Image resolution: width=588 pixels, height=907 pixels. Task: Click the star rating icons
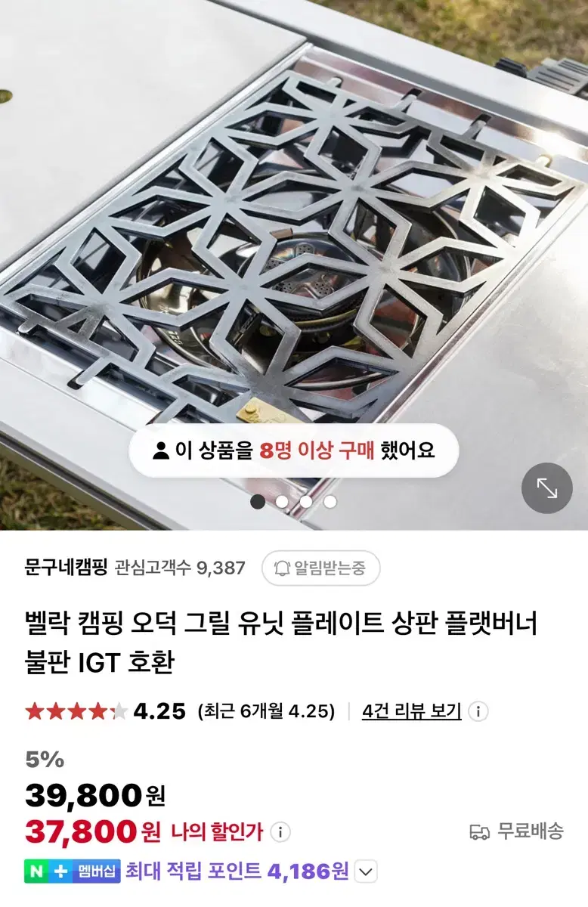pyautogui.click(x=76, y=711)
